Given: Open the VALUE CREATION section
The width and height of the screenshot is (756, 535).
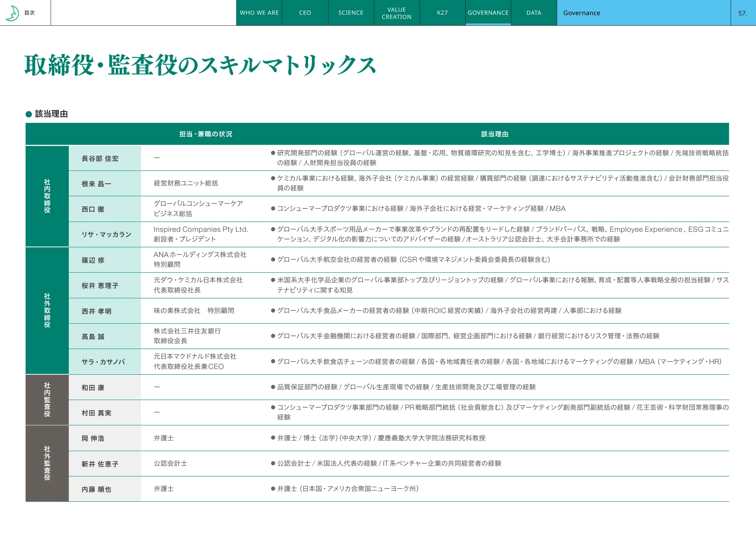Looking at the screenshot, I should coord(397,12).
